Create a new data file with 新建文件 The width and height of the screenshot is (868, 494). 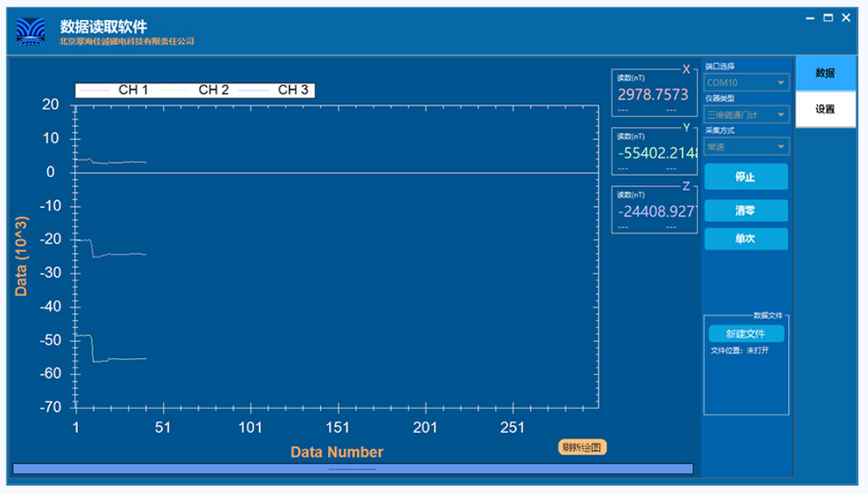click(x=745, y=334)
